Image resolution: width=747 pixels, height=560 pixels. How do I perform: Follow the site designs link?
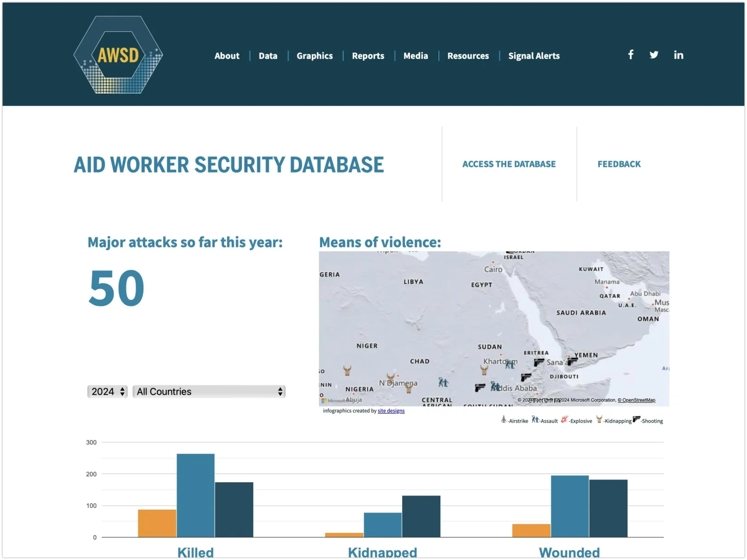pyautogui.click(x=391, y=411)
